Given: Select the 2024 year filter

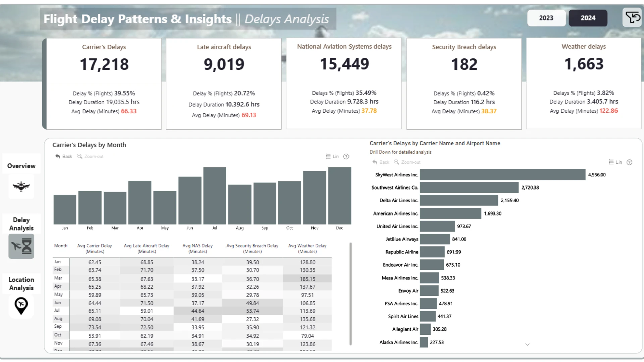Looking at the screenshot, I should click(x=588, y=18).
